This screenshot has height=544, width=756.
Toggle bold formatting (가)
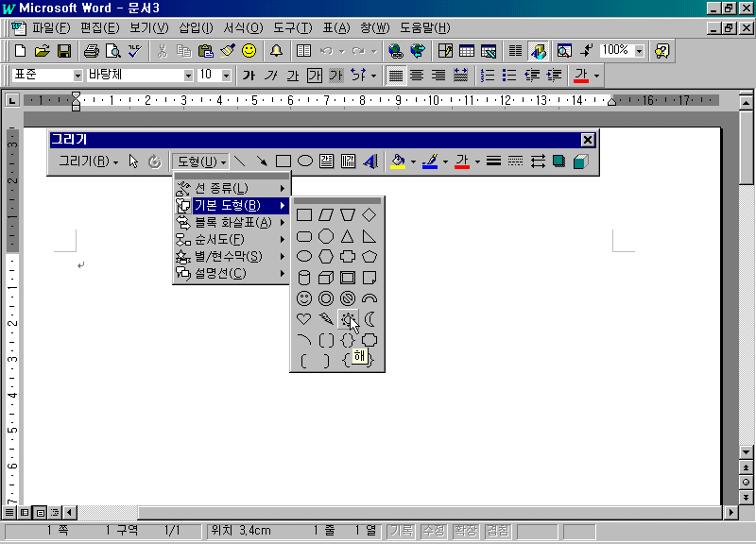[x=249, y=76]
